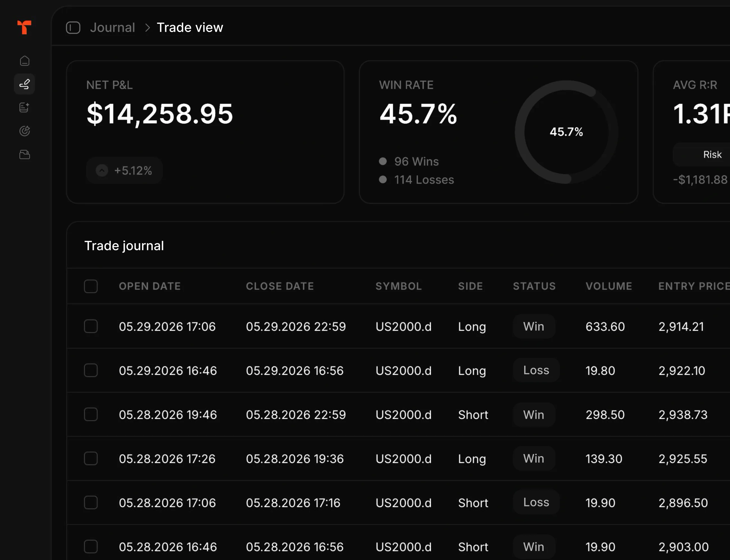Screen dimensions: 730x560
Task: Sort by VOLUME column header
Action: pyautogui.click(x=609, y=286)
